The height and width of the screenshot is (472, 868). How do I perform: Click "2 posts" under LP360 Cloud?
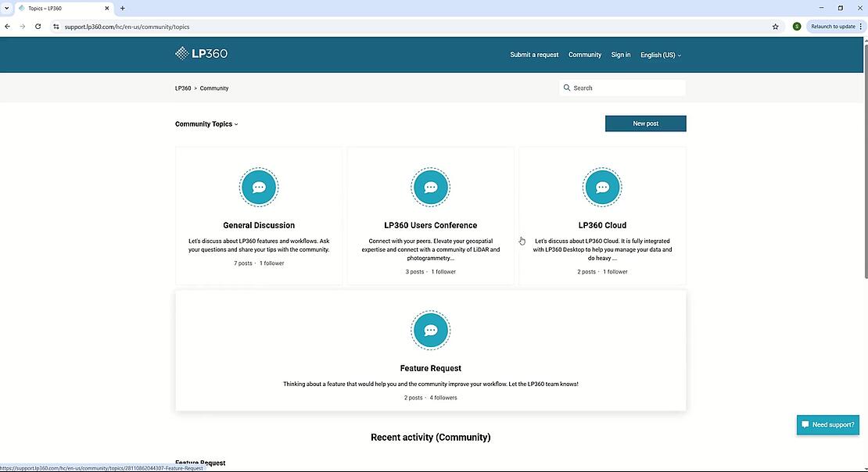point(586,272)
